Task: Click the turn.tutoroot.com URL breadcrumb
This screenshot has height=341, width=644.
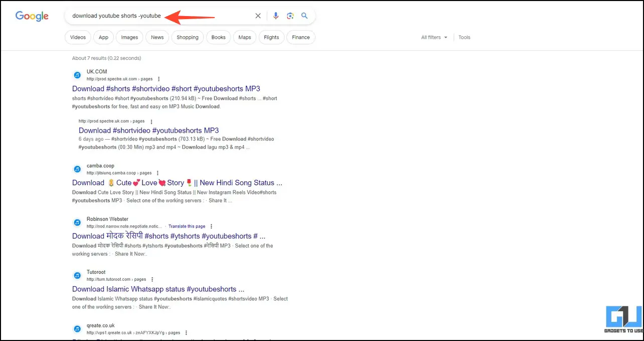Action: pyautogui.click(x=116, y=280)
